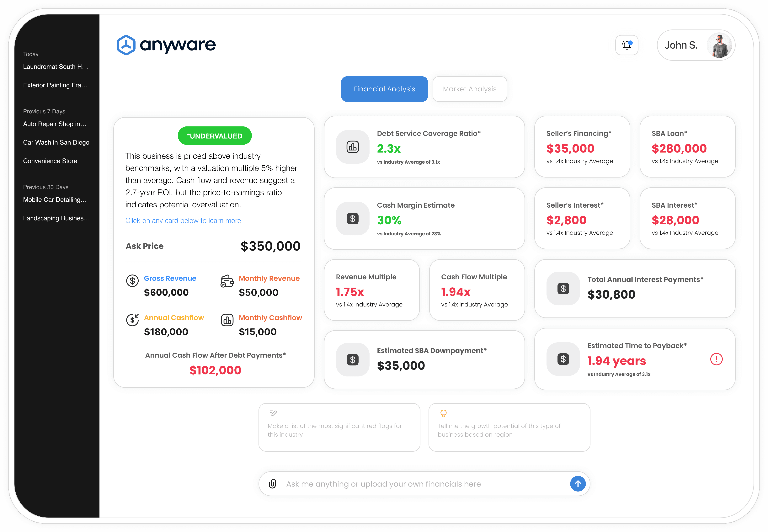Click the $102,000 cash flow after debt value
Screen dimensions: 768x532
pyautogui.click(x=215, y=370)
